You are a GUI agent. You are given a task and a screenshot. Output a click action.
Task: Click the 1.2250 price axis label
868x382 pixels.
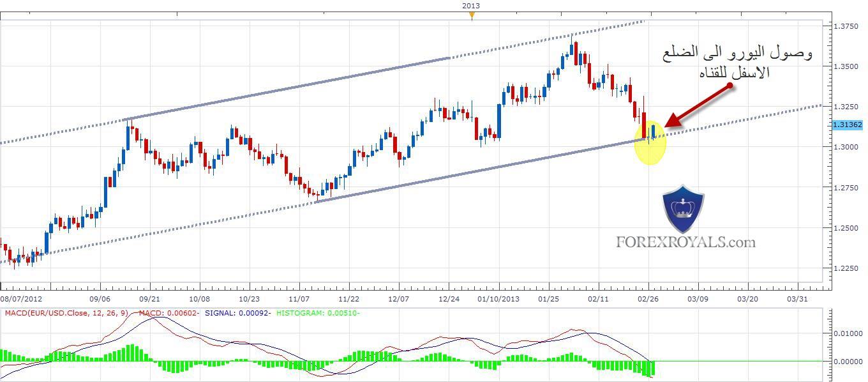coord(845,268)
